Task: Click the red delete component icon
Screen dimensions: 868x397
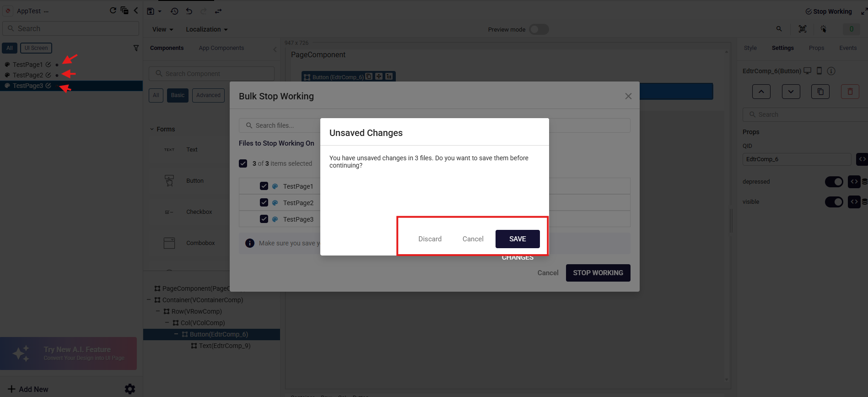Action: point(850,92)
